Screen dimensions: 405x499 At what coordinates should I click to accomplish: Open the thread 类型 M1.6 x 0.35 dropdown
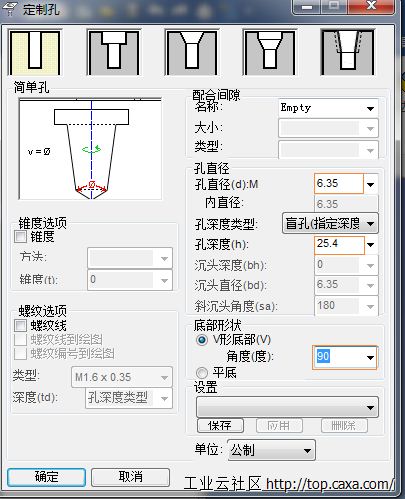122,378
